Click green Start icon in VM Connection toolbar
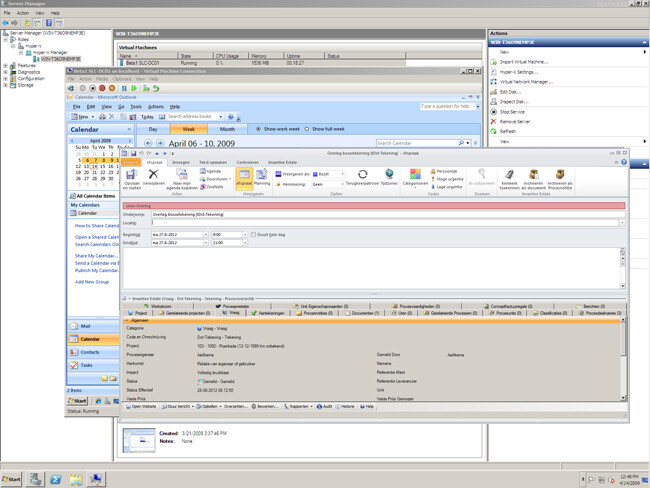Image resolution: width=650 pixels, height=488 pixels. (133, 88)
